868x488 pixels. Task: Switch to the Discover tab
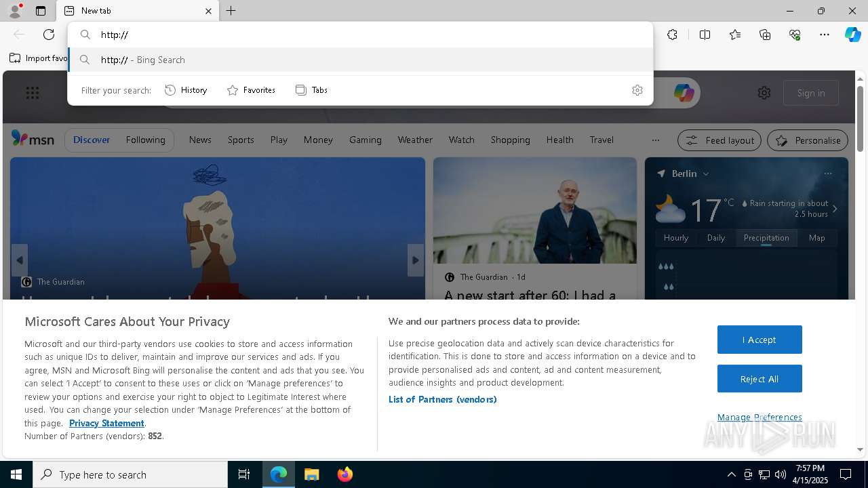[92, 140]
